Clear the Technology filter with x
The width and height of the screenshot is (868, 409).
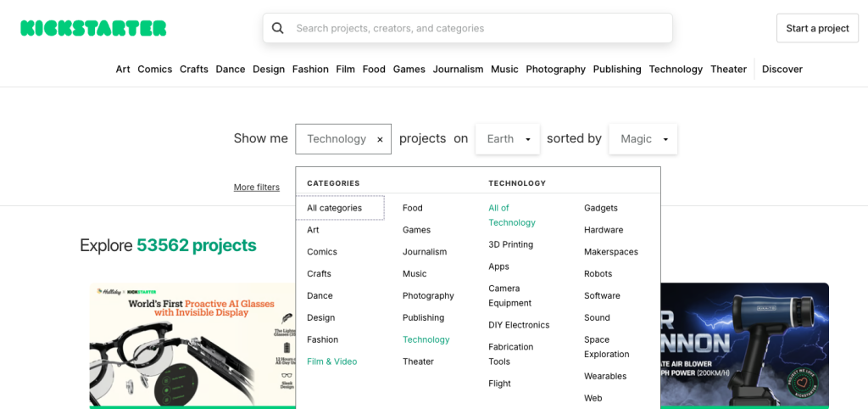[380, 140]
